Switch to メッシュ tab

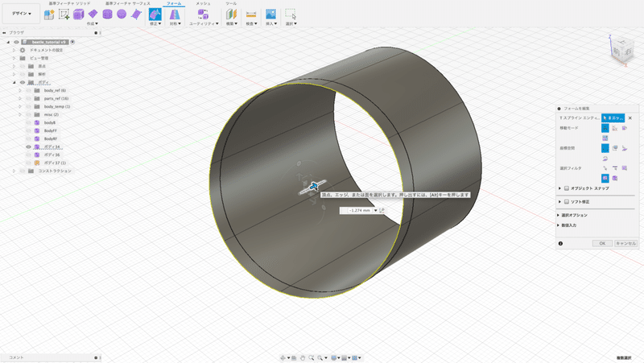click(x=203, y=3)
